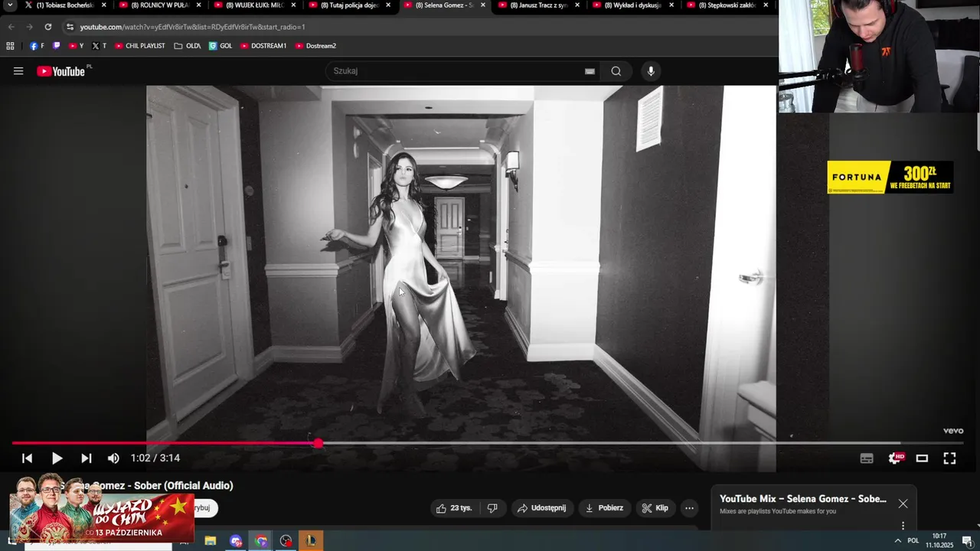This screenshot has height=551, width=980.
Task: Switch to theater mode view
Action: pyautogui.click(x=922, y=458)
